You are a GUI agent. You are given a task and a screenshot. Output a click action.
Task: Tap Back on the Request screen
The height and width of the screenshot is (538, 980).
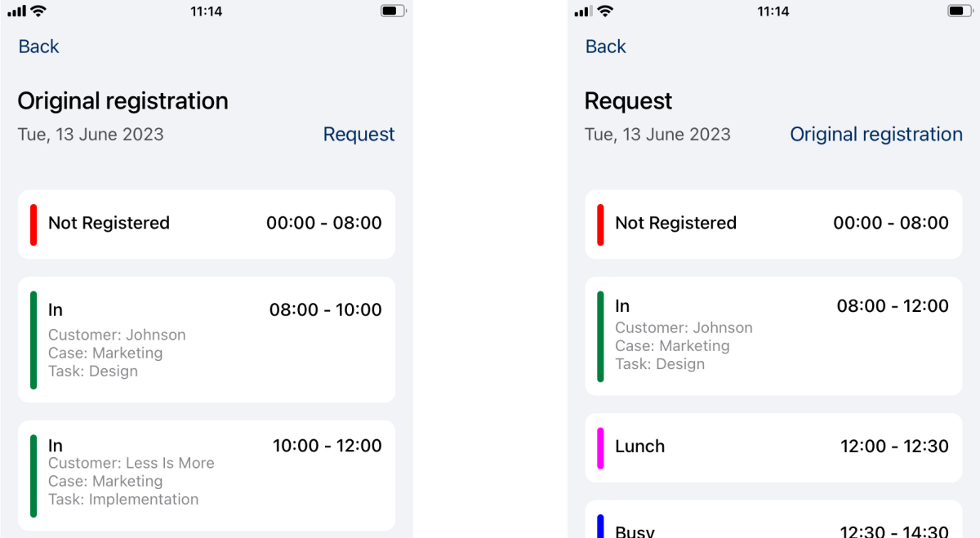605,47
